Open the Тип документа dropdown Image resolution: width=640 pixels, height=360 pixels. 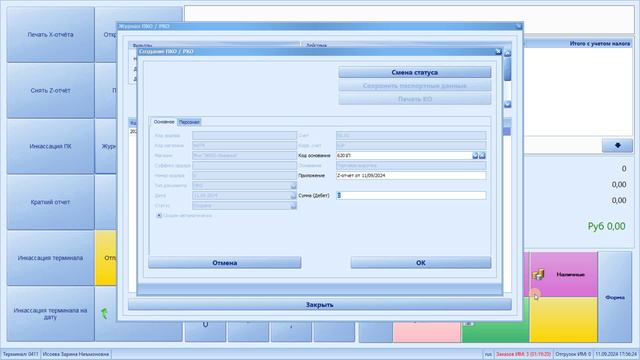[293, 186]
